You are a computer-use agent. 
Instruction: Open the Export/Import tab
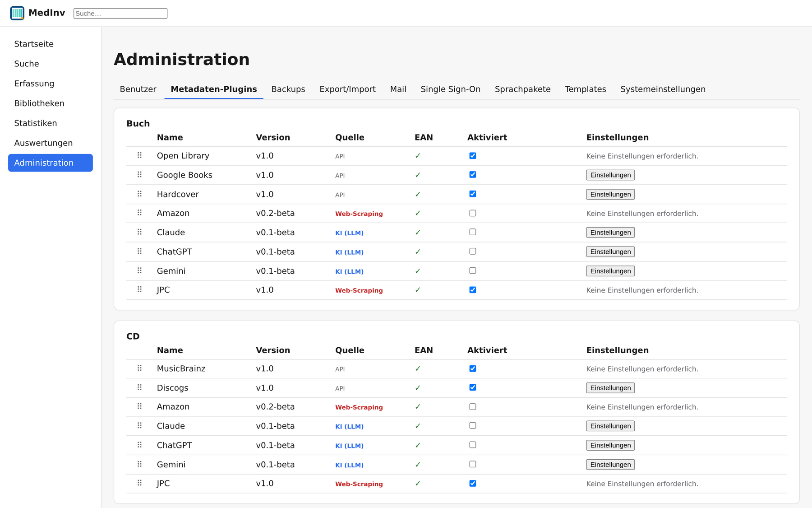pos(347,89)
